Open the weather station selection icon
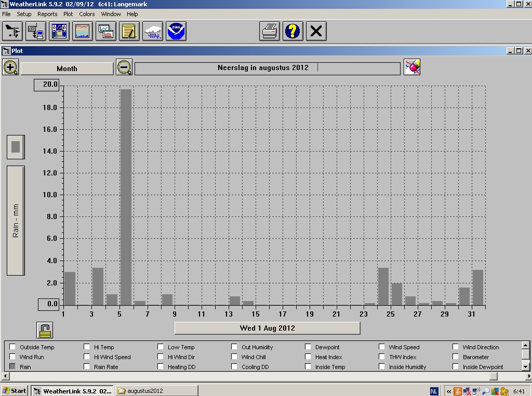This screenshot has height=396, width=532. click(12, 31)
